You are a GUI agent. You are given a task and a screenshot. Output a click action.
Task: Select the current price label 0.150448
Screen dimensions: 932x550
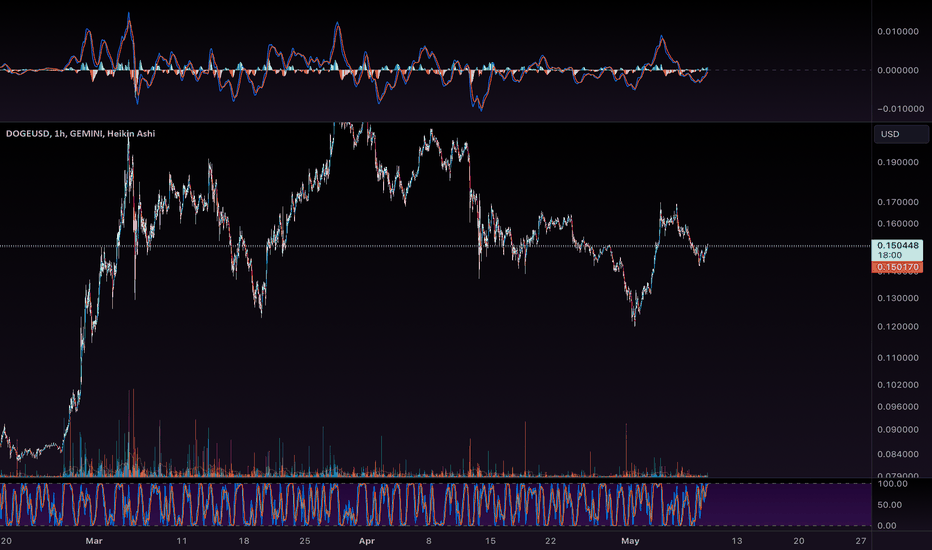898,245
